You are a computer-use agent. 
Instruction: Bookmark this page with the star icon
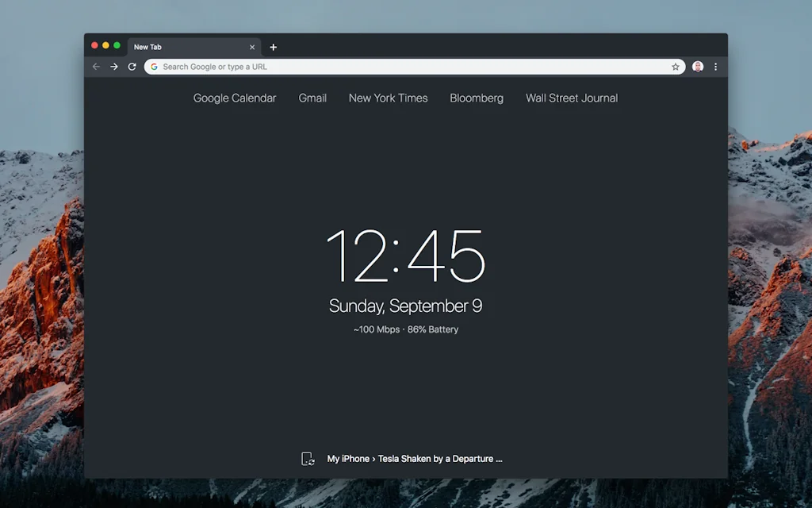coord(675,67)
